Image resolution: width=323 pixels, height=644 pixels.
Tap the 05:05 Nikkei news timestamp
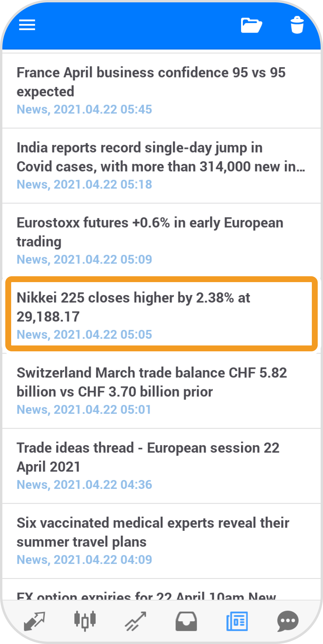pyautogui.click(x=84, y=335)
